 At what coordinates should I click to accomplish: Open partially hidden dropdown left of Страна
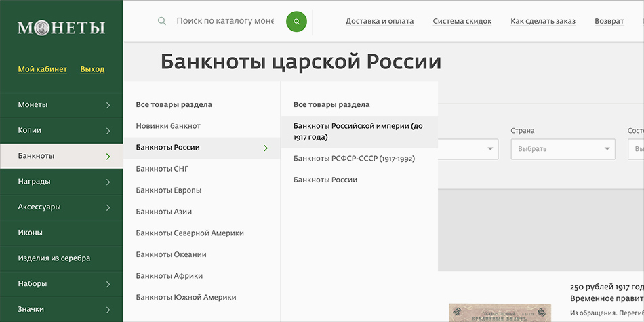point(468,149)
